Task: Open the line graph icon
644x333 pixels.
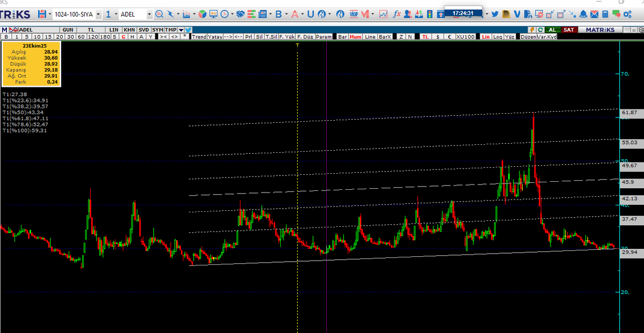Action: click(383, 14)
